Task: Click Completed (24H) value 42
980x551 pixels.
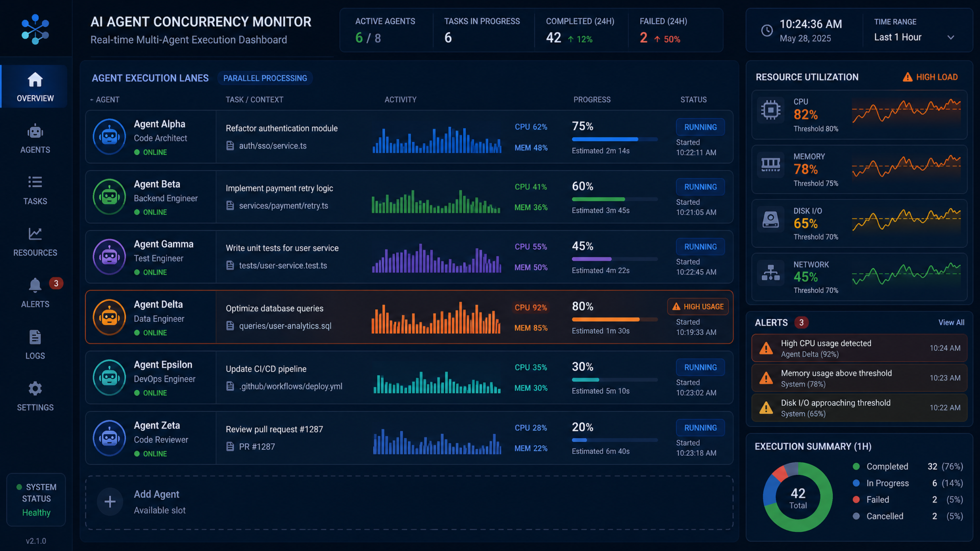Action: tap(554, 38)
